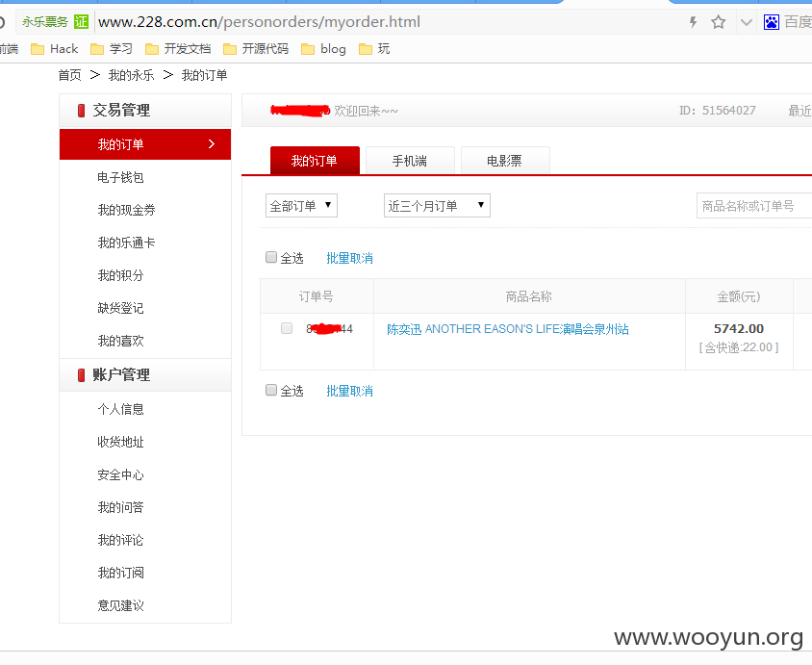This screenshot has height=665, width=812.
Task: Click the bookmark star icon in address bar
Action: coord(718,22)
